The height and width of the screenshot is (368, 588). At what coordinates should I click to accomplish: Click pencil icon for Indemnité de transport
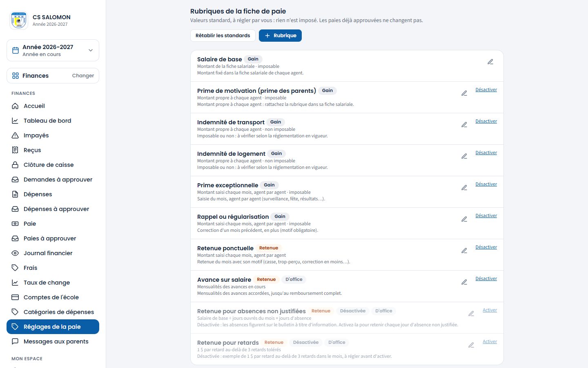(464, 125)
